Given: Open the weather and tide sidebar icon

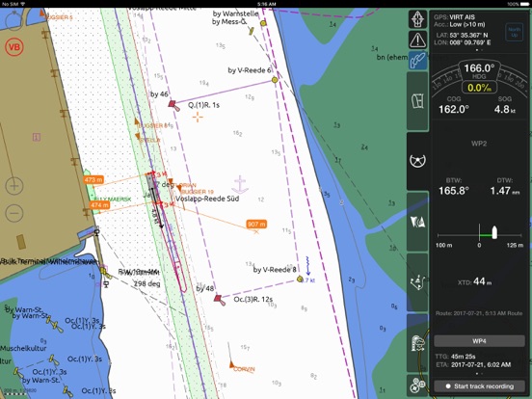Looking at the screenshot, I should pos(417,343).
